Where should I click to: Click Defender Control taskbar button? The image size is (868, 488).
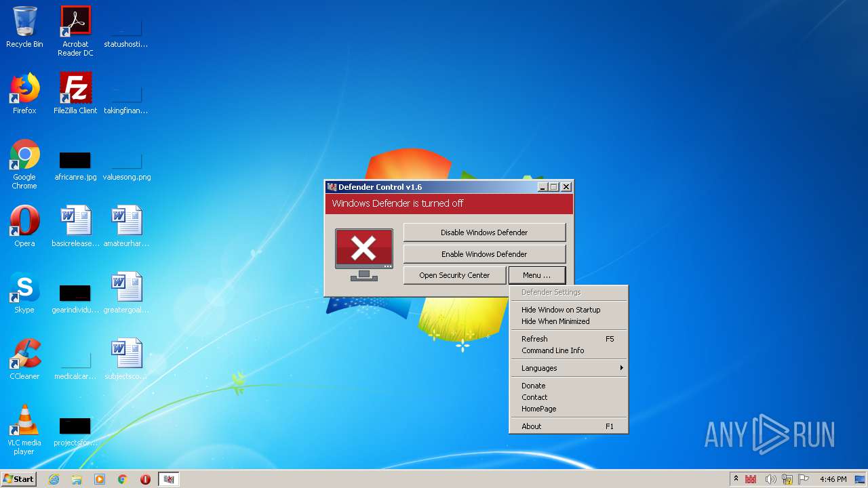pyautogui.click(x=169, y=479)
